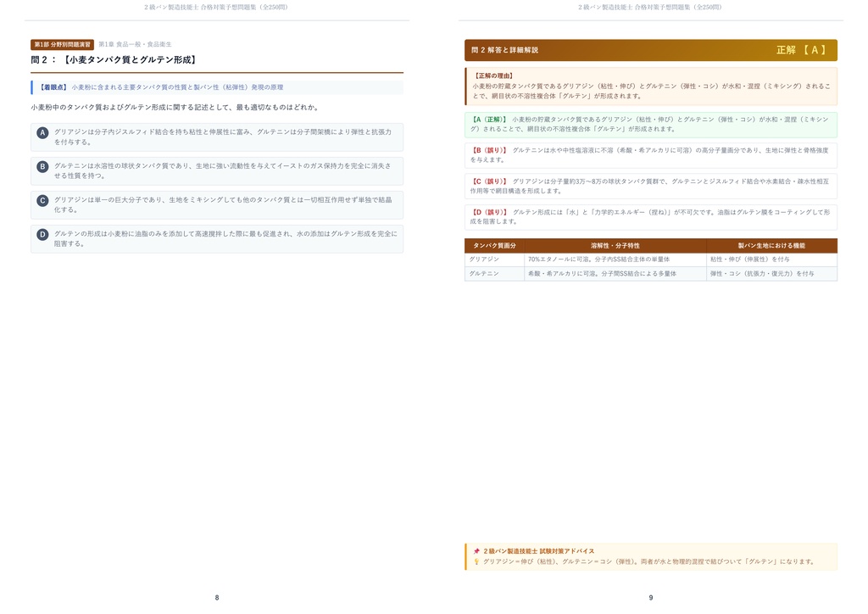Click the 【正解の理由】 label
The height and width of the screenshot is (614, 868).
pyautogui.click(x=494, y=75)
